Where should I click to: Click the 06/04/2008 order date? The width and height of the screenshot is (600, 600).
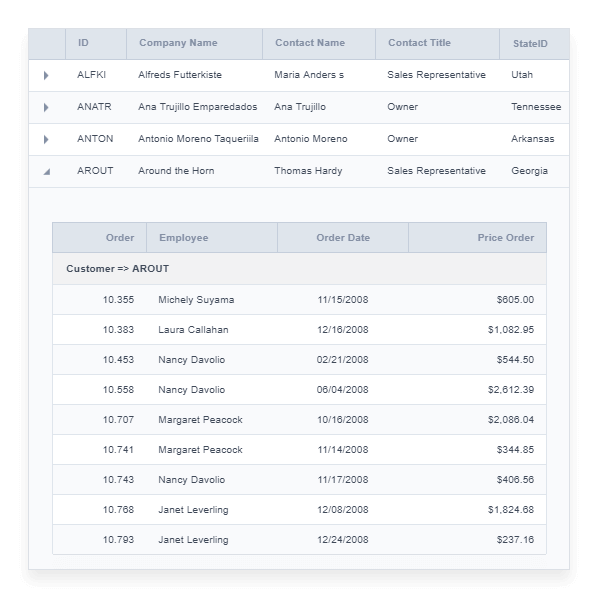point(343,390)
